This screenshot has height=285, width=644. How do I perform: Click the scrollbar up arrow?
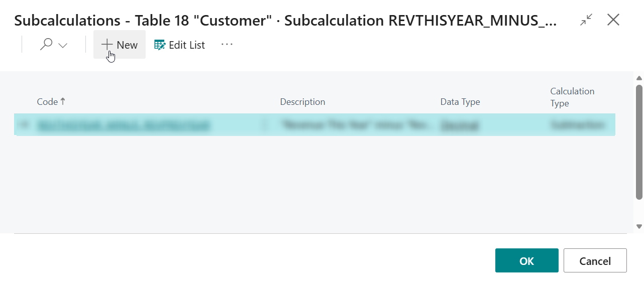point(639,78)
